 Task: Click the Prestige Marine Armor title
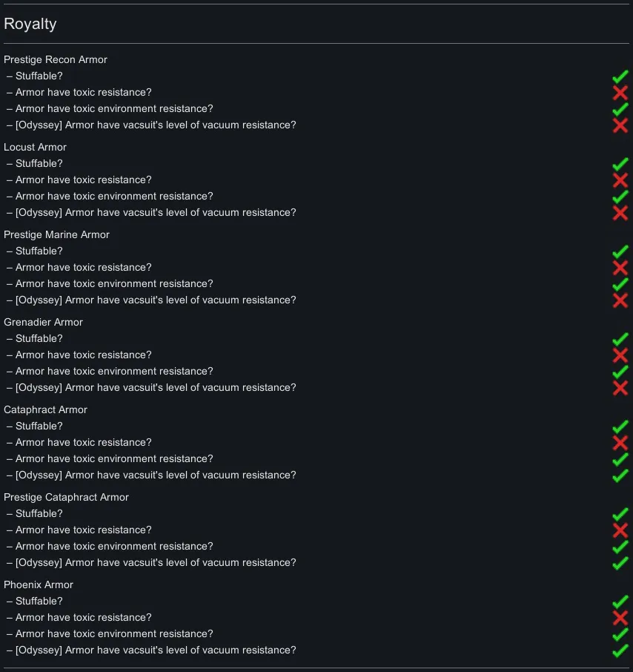point(56,234)
